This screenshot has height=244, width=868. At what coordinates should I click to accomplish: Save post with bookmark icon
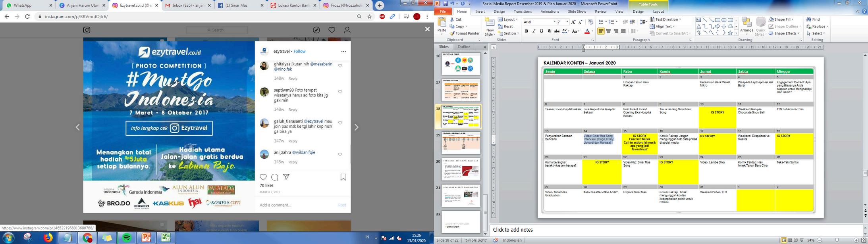(343, 177)
